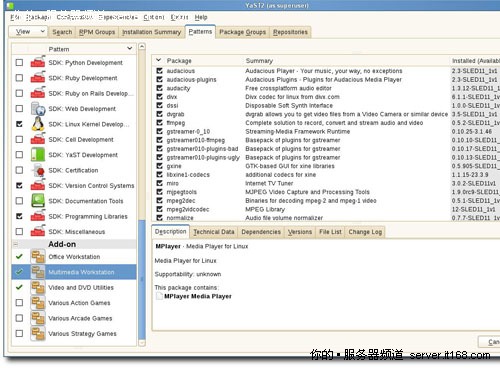Select the libxine1-codecs package row
Image resolution: width=500 pixels, height=368 pixels.
[326, 175]
